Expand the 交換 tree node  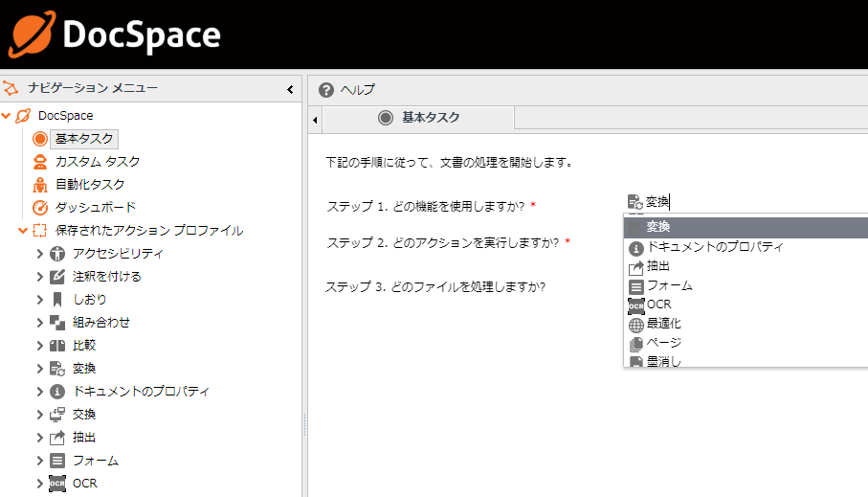pyautogui.click(x=40, y=415)
